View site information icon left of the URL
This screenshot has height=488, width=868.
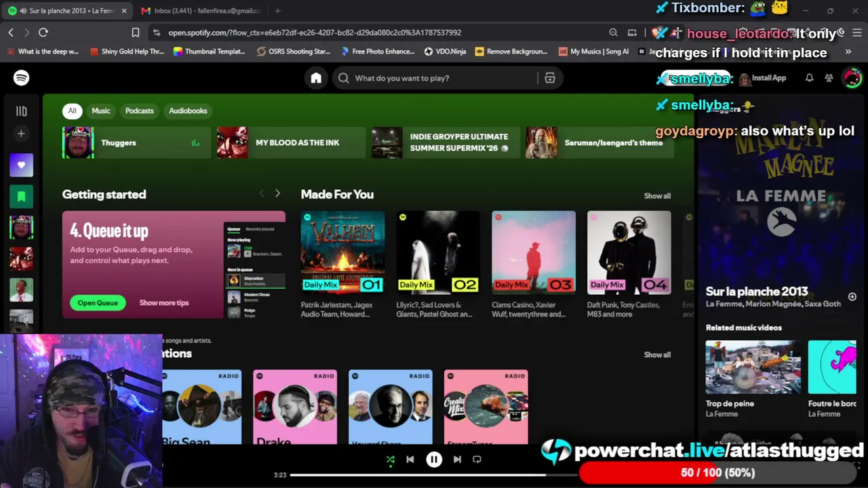157,33
